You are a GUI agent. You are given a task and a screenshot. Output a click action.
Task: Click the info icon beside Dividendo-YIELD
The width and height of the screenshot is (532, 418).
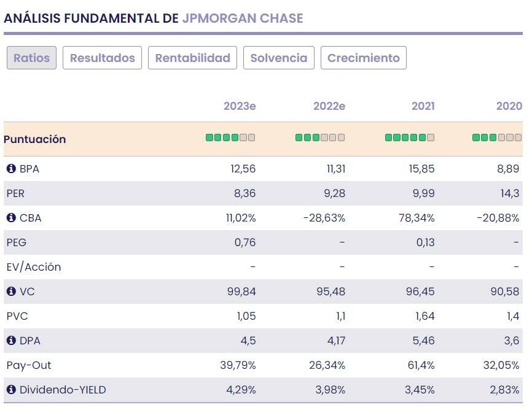[x=11, y=390]
